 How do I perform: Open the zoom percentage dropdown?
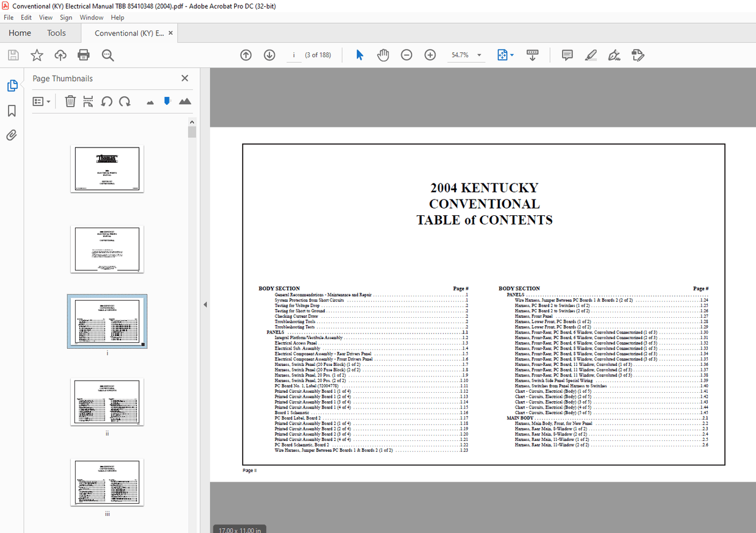click(x=479, y=55)
